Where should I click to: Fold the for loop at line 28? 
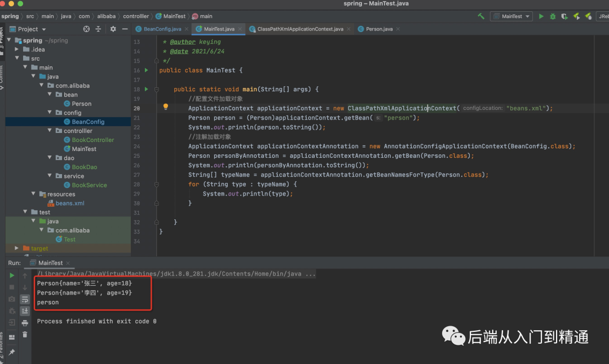pyautogui.click(x=157, y=184)
